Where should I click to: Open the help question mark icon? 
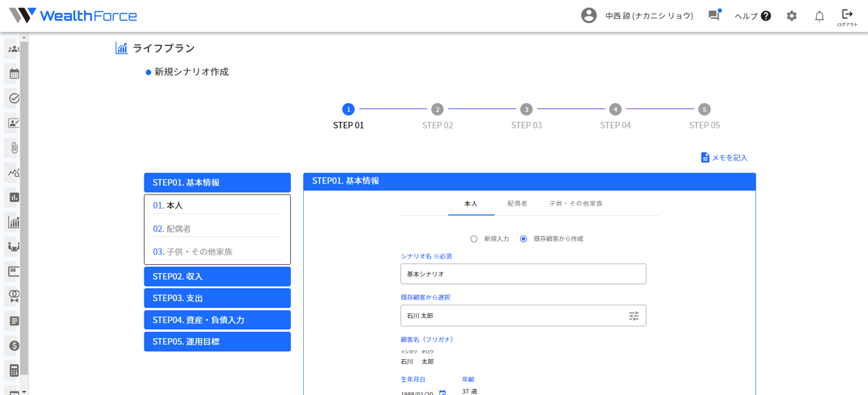point(766,16)
